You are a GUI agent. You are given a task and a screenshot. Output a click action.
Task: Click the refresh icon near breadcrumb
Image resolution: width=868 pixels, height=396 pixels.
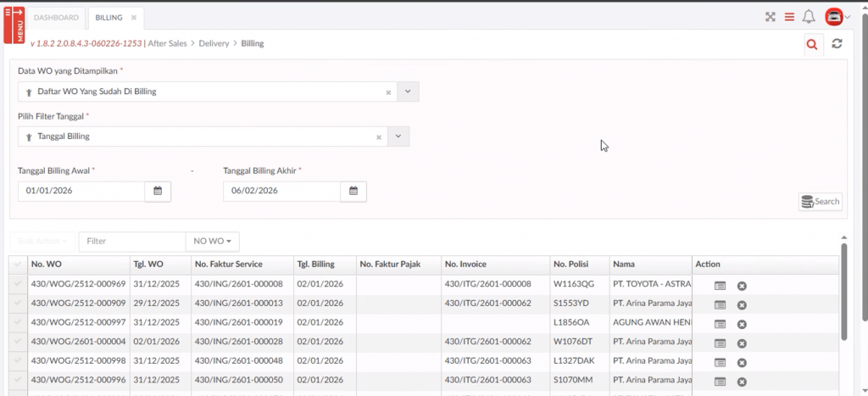click(x=837, y=44)
